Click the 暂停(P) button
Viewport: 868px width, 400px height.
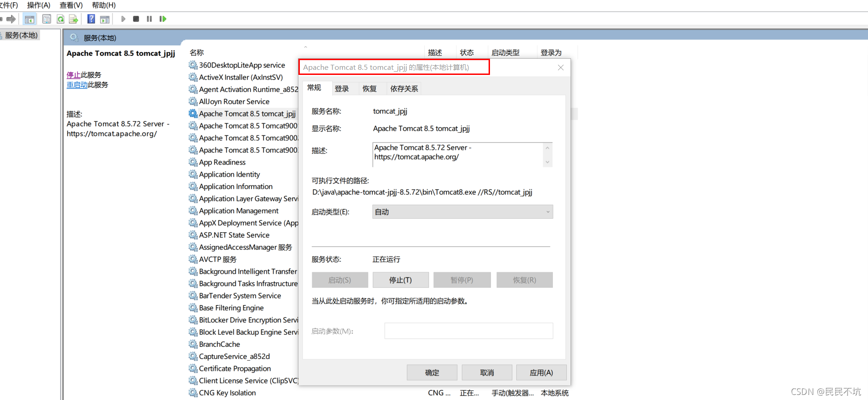[x=462, y=280]
